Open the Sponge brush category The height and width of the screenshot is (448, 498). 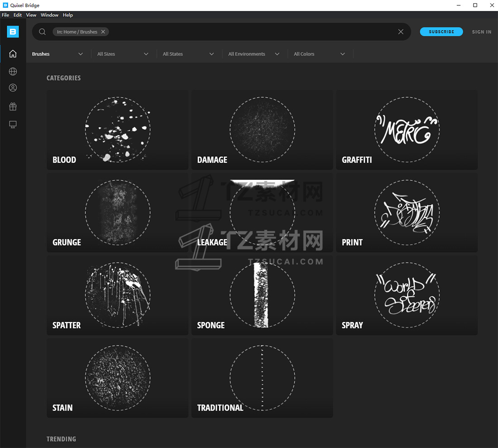point(262,295)
